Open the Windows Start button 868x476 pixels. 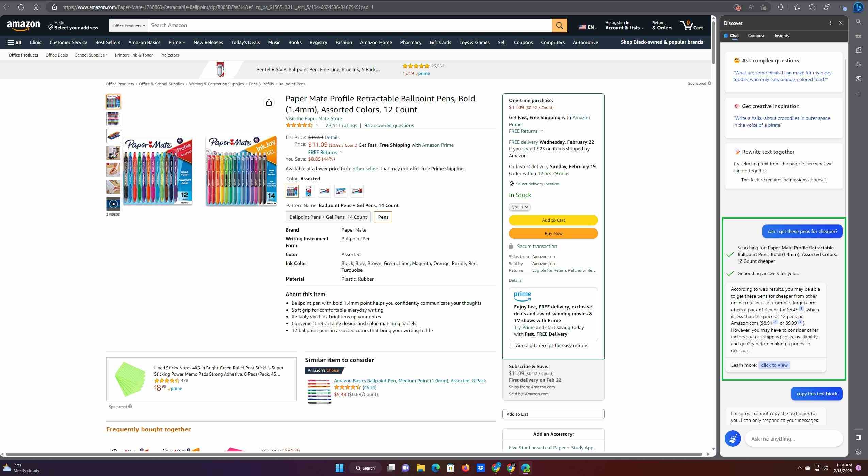pyautogui.click(x=339, y=468)
